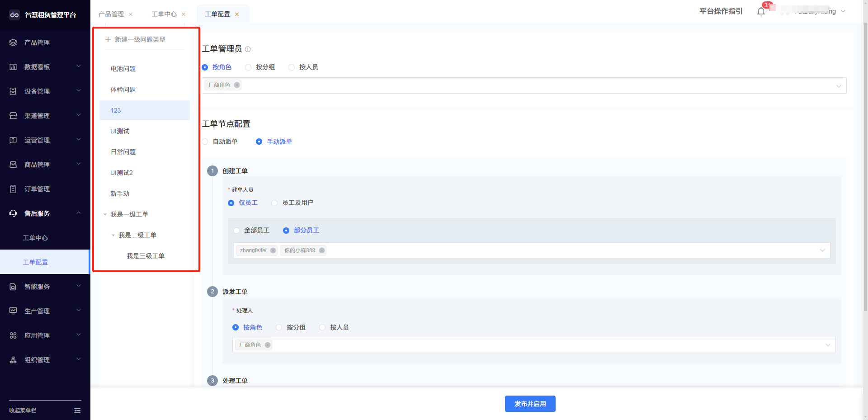
Task: Select the 按分组 option under 工单管理员
Action: coord(248,67)
